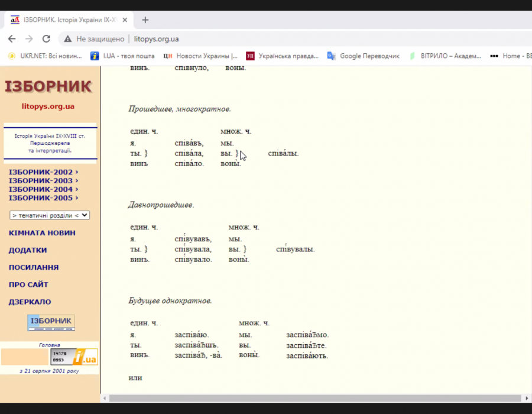Open the ІЗБОРНИК-2005 archive link
This screenshot has width=532, height=414.
[x=43, y=198]
